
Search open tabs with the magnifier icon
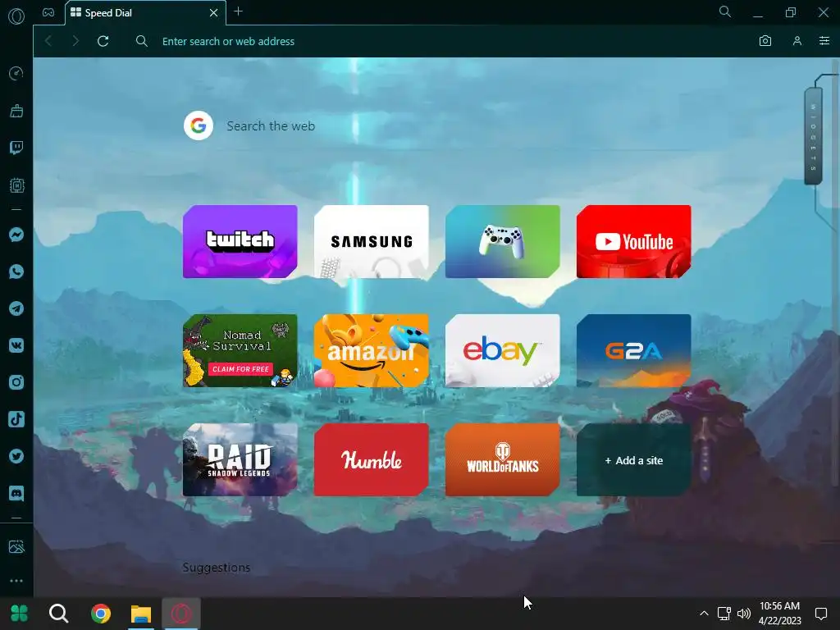coord(725,11)
